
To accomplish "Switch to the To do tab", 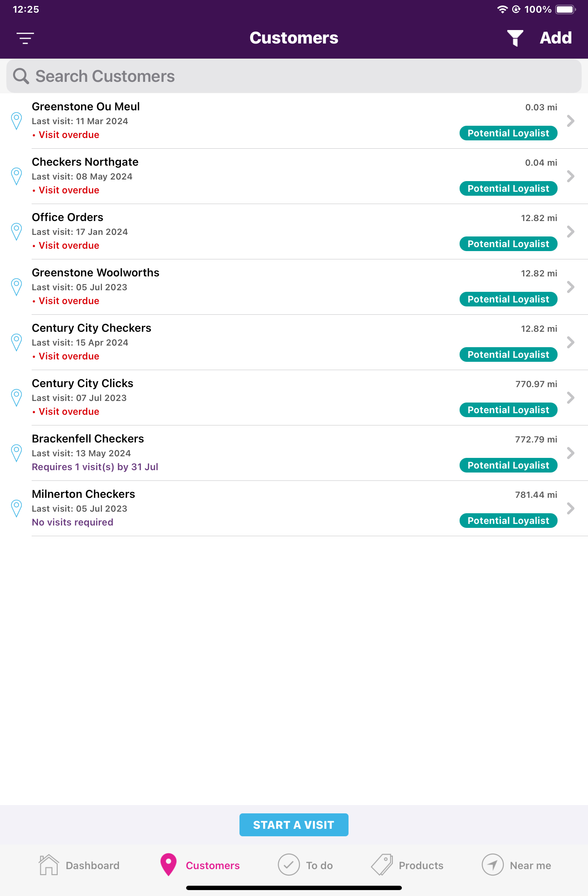I will 305,865.
